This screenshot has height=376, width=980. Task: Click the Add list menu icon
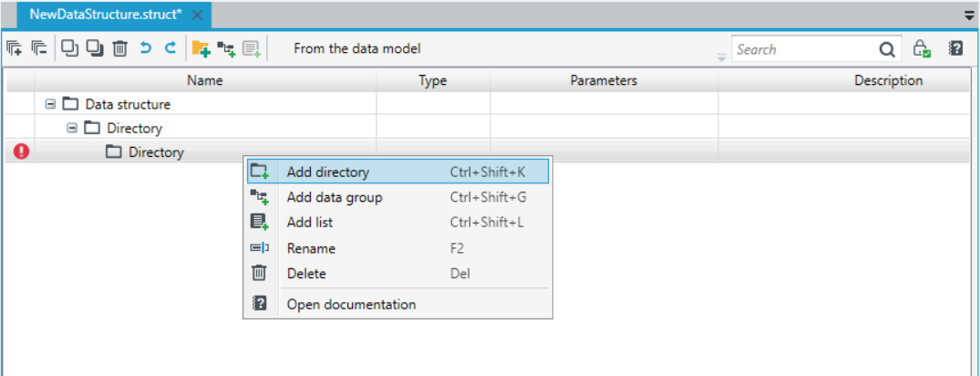tap(259, 223)
